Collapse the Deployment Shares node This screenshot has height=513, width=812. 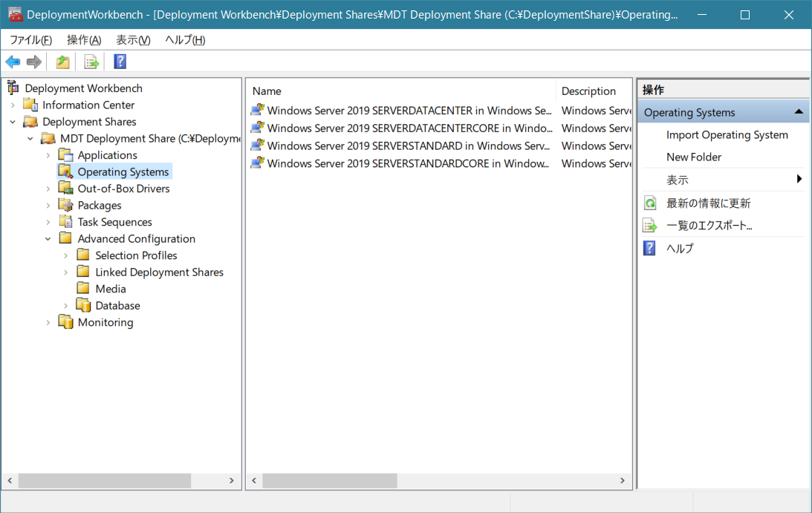(13, 122)
